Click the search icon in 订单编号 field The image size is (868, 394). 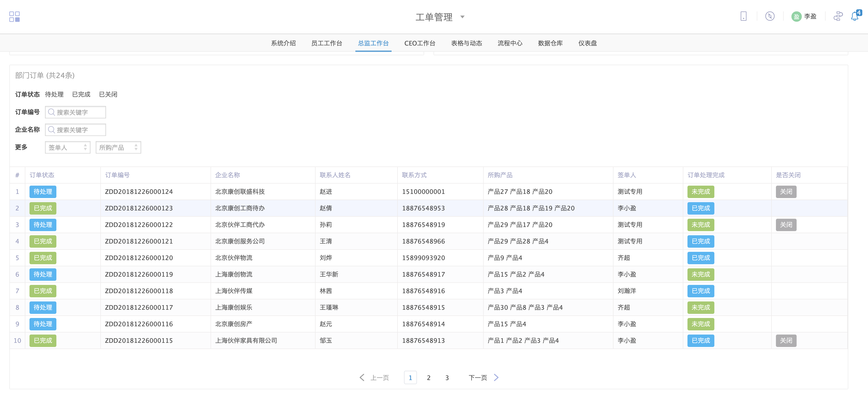tap(51, 112)
